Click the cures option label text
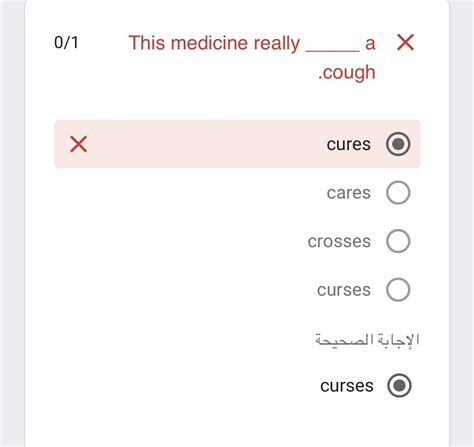Screen dimensions: 474x447 349,144
